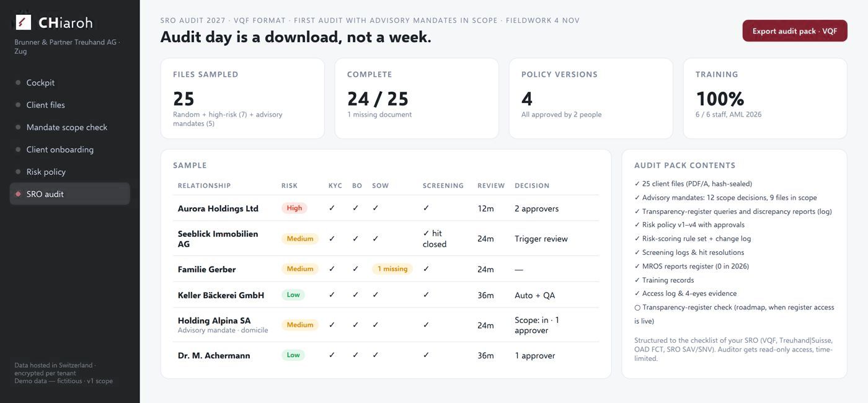Image resolution: width=868 pixels, height=403 pixels.
Task: Click unchecked Transparency-register check circle
Action: click(x=637, y=308)
